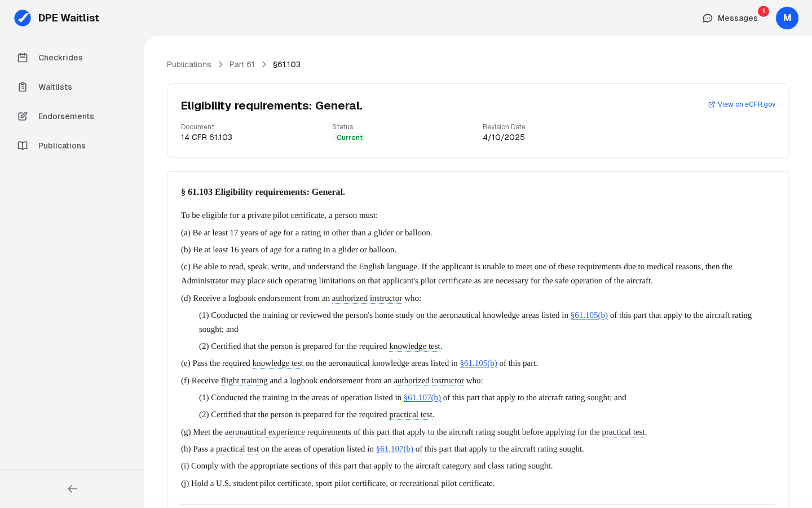Click paragraph '(j) Hold a U.S. student pilot certificate'
Image resolution: width=812 pixels, height=508 pixels.
(338, 483)
